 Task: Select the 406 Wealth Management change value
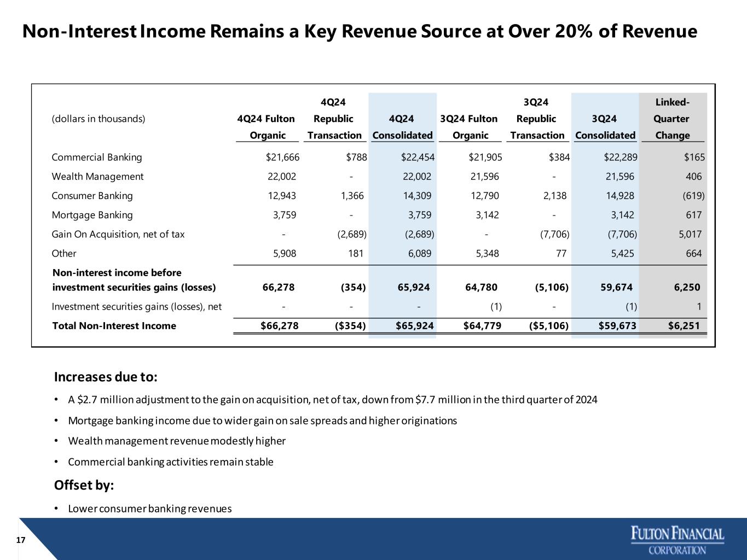pos(693,177)
